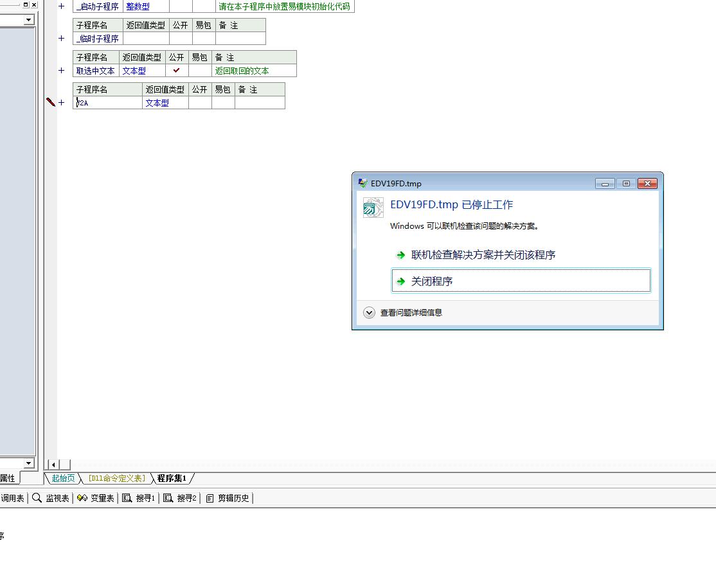
Task: Select the _临时子程序 name cell
Action: click(97, 39)
